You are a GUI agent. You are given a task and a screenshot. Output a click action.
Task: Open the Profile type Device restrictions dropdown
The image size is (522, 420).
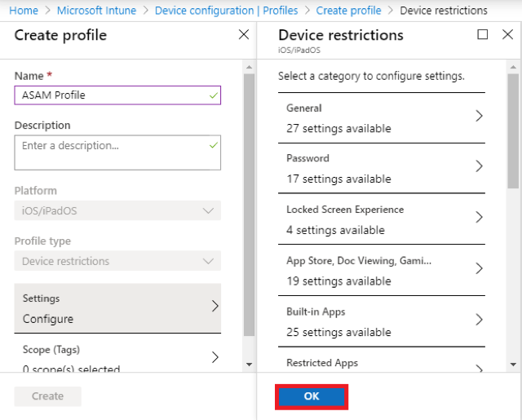pyautogui.click(x=117, y=261)
